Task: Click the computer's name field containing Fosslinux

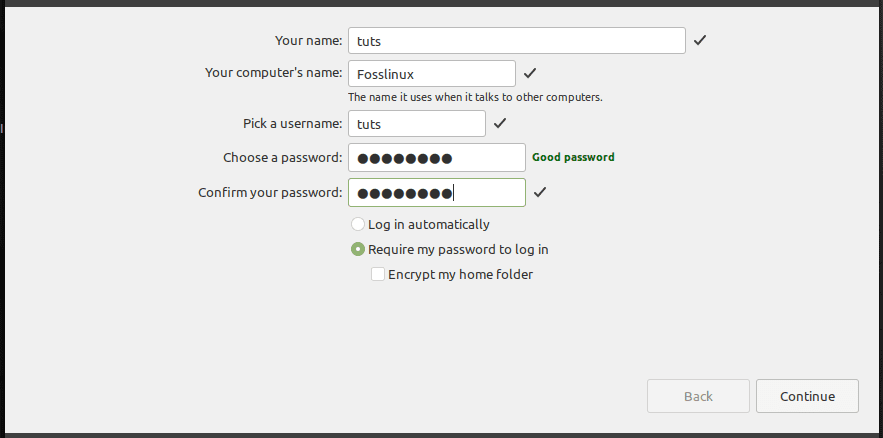Action: tap(431, 74)
